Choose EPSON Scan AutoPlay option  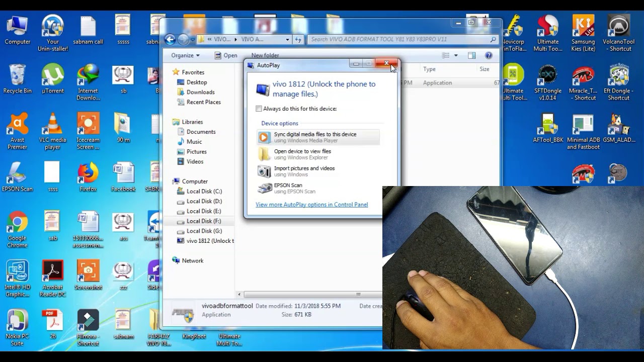tap(318, 188)
